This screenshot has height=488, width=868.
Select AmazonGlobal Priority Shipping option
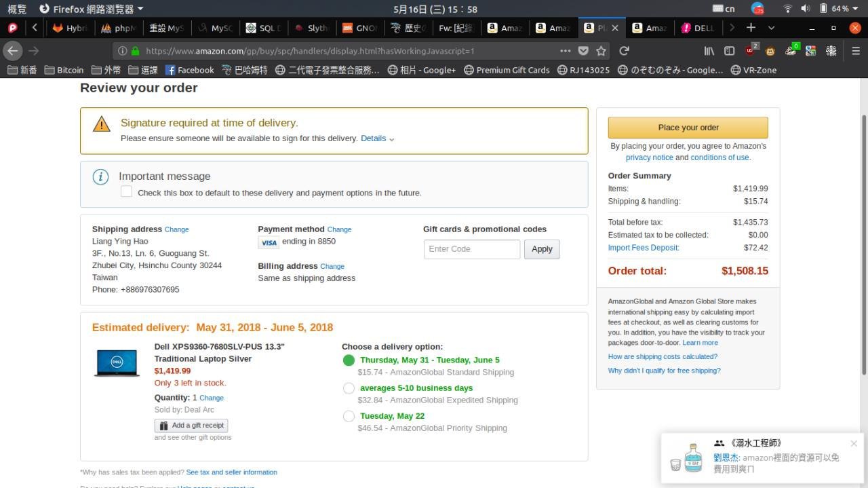(x=349, y=416)
